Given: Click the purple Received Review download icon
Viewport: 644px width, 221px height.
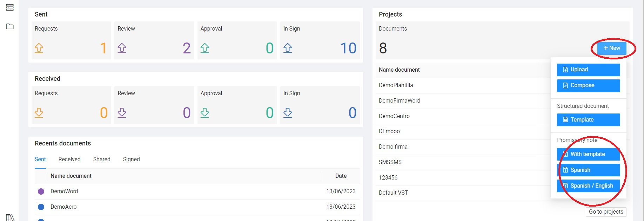Looking at the screenshot, I should [x=122, y=113].
